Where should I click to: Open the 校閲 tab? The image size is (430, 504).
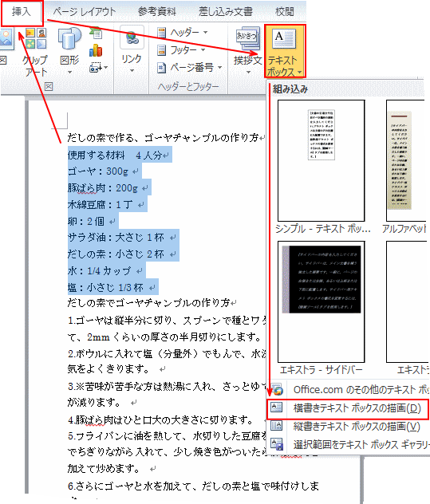(x=285, y=12)
